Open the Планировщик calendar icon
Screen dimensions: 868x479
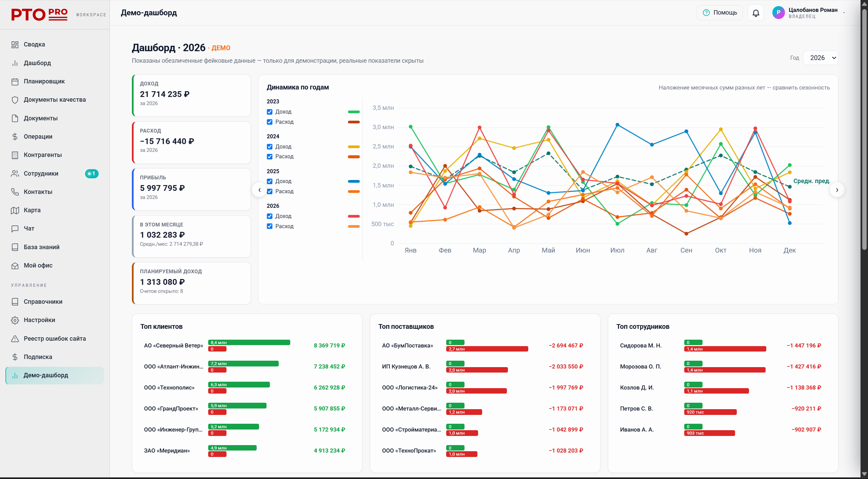(x=15, y=81)
